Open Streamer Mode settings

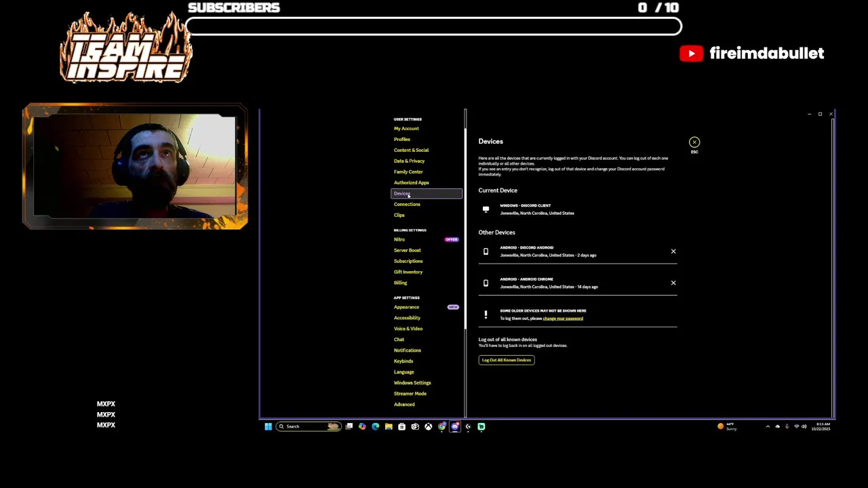[410, 394]
